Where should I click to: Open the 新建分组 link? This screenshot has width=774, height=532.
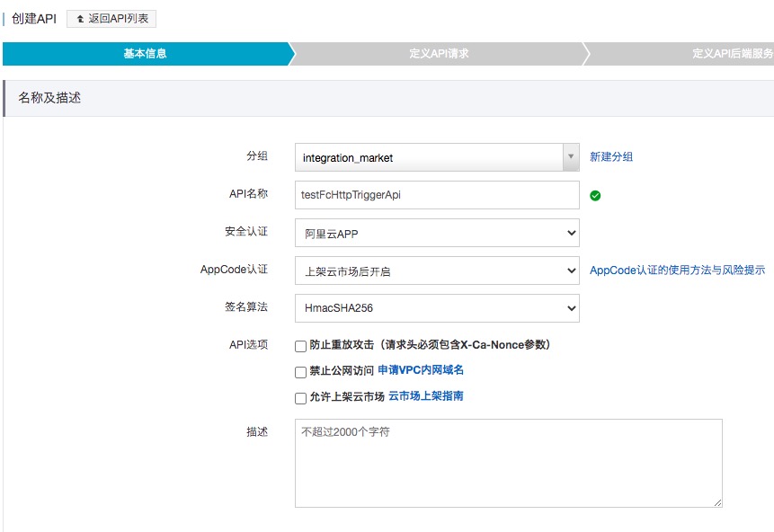611,157
